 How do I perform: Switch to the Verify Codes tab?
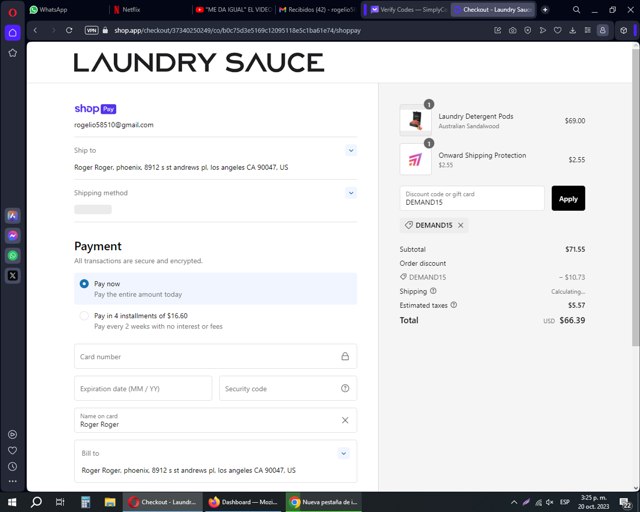[x=409, y=10]
